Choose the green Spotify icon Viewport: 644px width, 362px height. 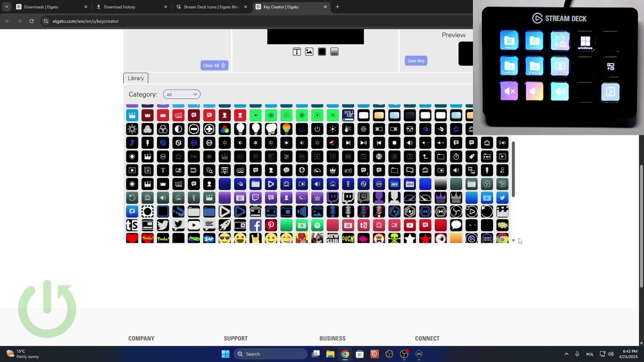[317, 225]
